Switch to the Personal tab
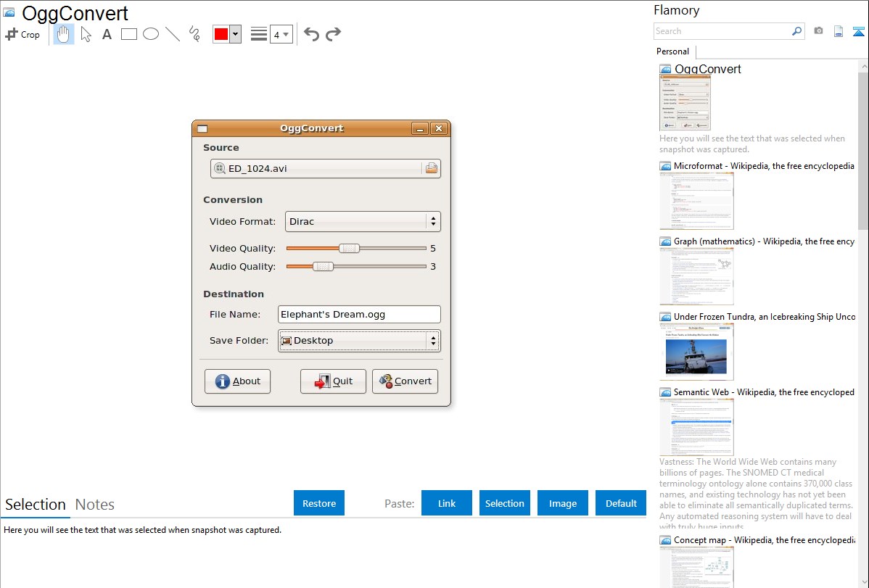Screen dimensions: 869x588 tap(672, 51)
